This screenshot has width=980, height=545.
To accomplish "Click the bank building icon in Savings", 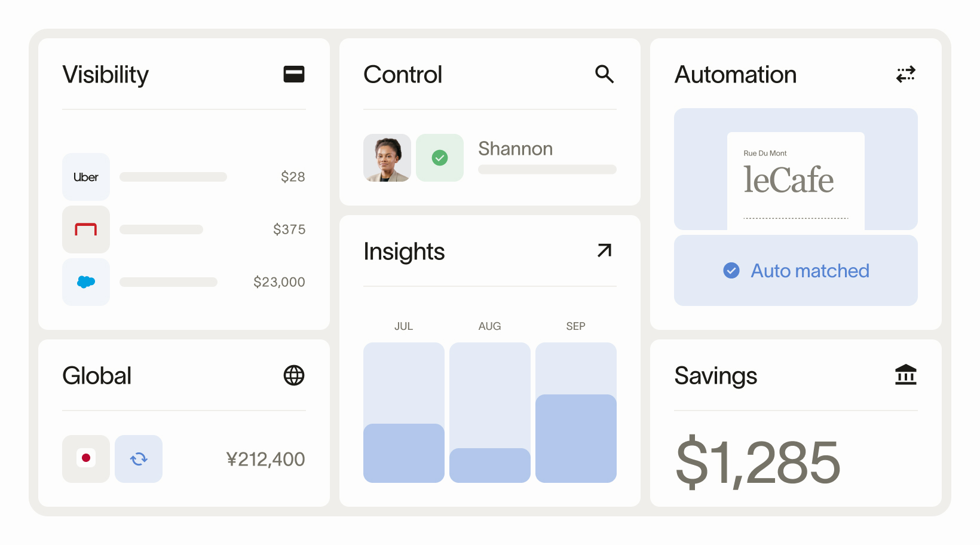I will [906, 375].
